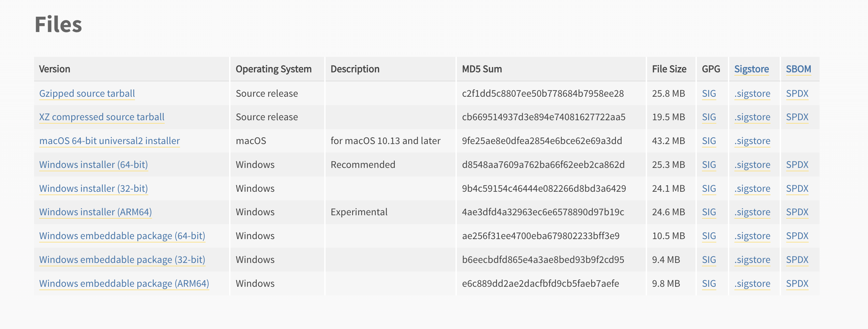Click Windows embeddable package (32-bit) link
The image size is (868, 329).
pyautogui.click(x=122, y=260)
